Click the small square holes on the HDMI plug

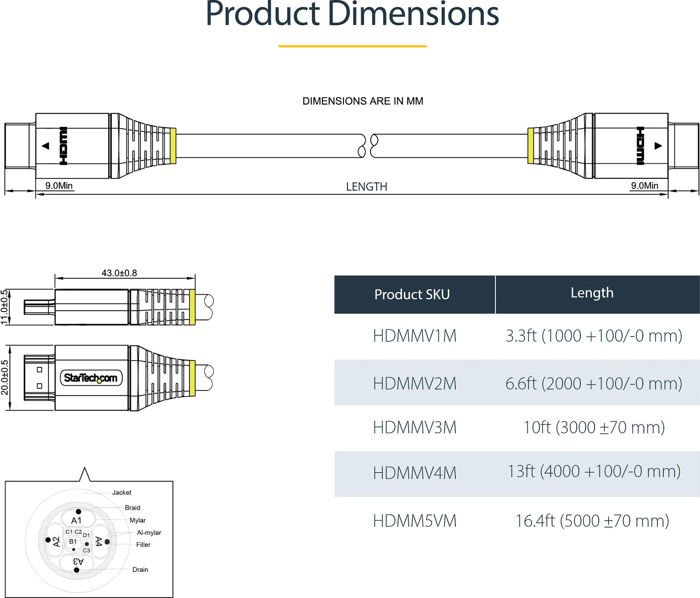coord(39,378)
